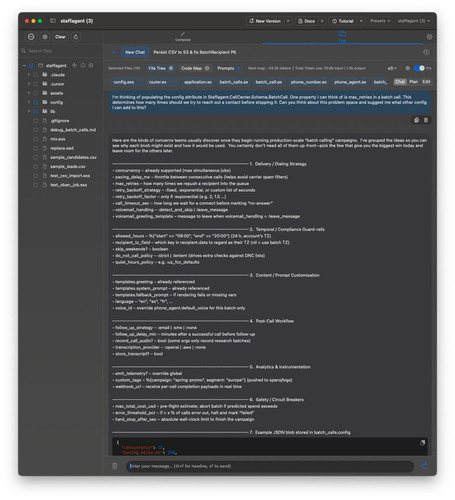Image resolution: width=455 pixels, height=500 pixels.
Task: Select debug_batch_calls.md in file tree
Action: [73, 130]
